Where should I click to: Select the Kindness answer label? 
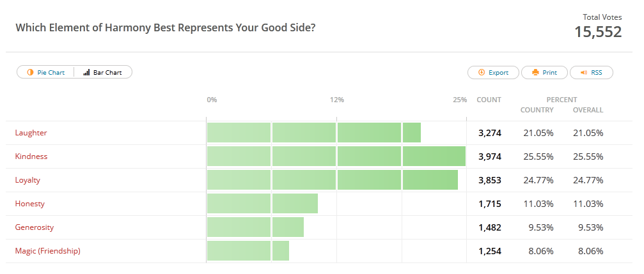click(x=31, y=156)
